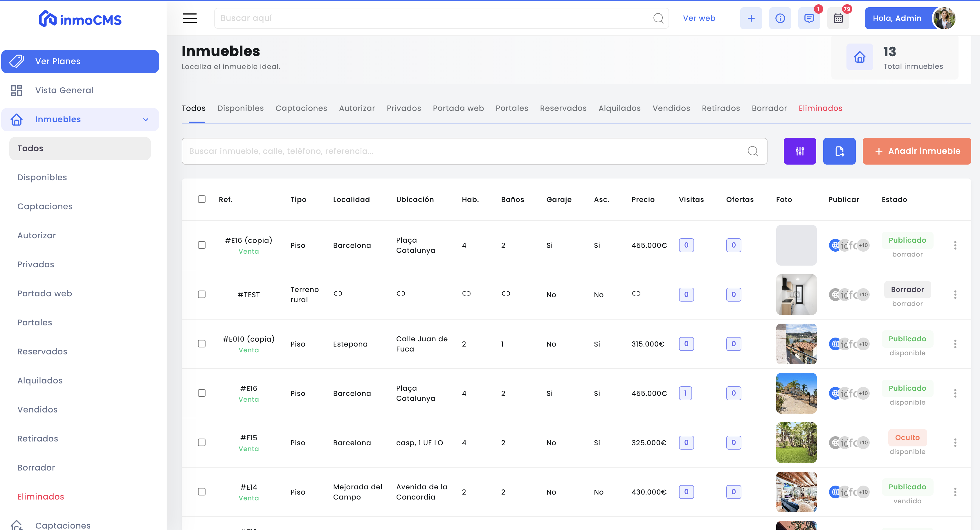Toggle the select-all checkbox in table header
Image resolution: width=980 pixels, height=530 pixels.
(x=202, y=199)
